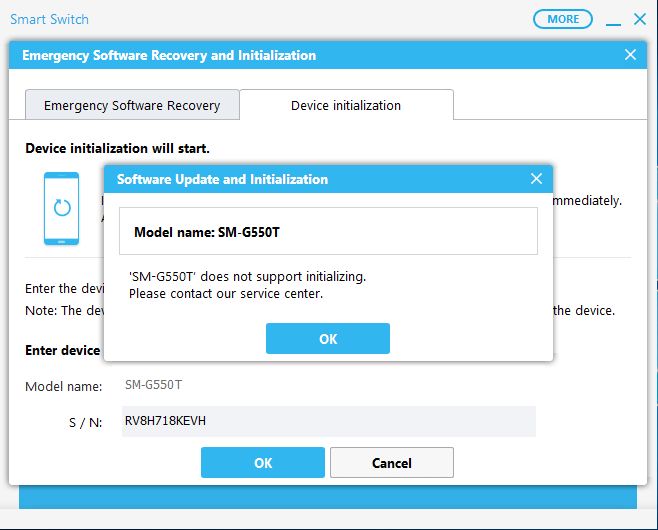This screenshot has width=658, height=530.
Task: Close the Smart Switch window
Action: tap(640, 19)
